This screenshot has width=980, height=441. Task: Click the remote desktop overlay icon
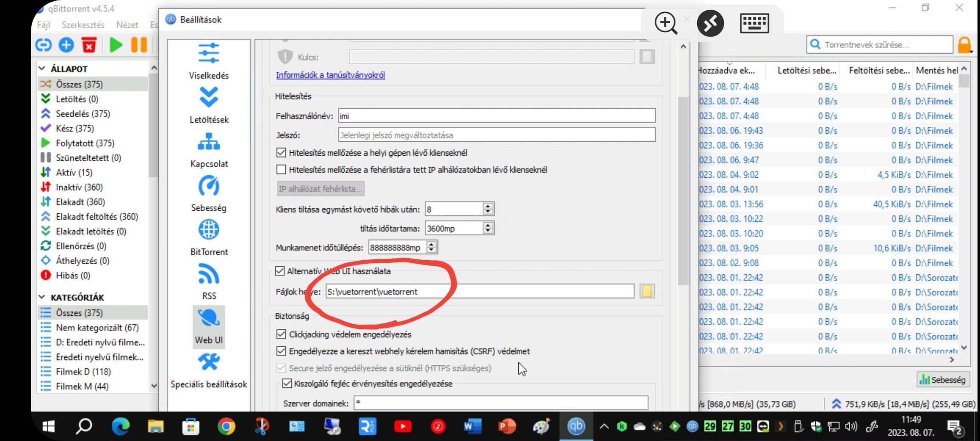(710, 23)
